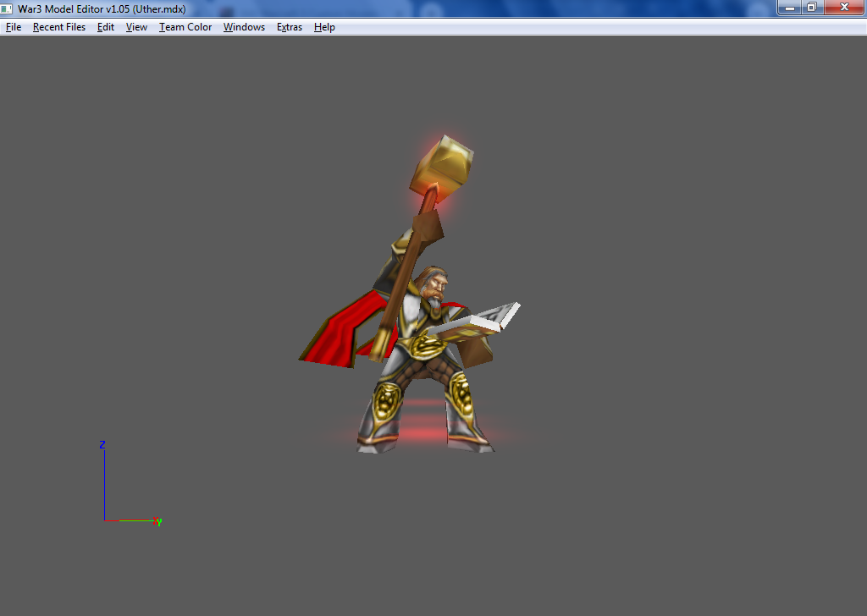Open the Extras menu
867x616 pixels.
290,27
